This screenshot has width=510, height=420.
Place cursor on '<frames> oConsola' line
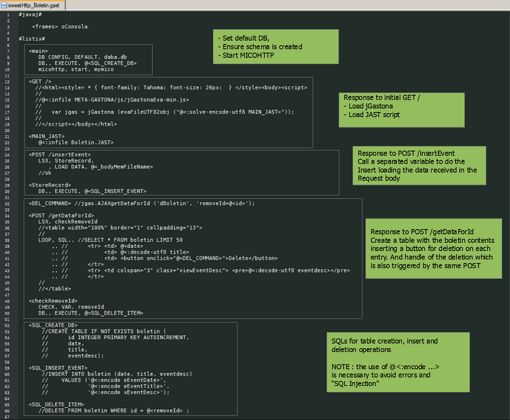coord(60,27)
